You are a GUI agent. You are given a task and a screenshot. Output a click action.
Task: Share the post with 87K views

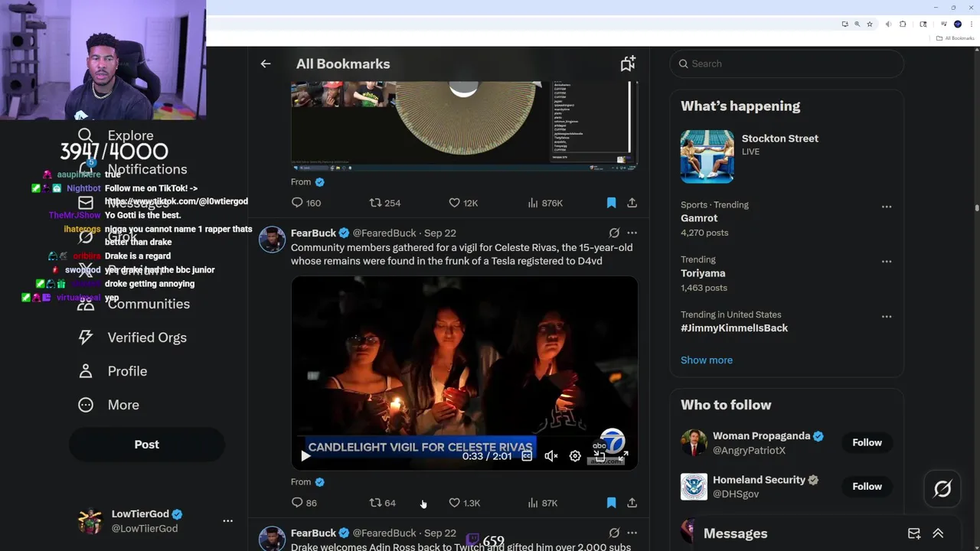point(632,503)
